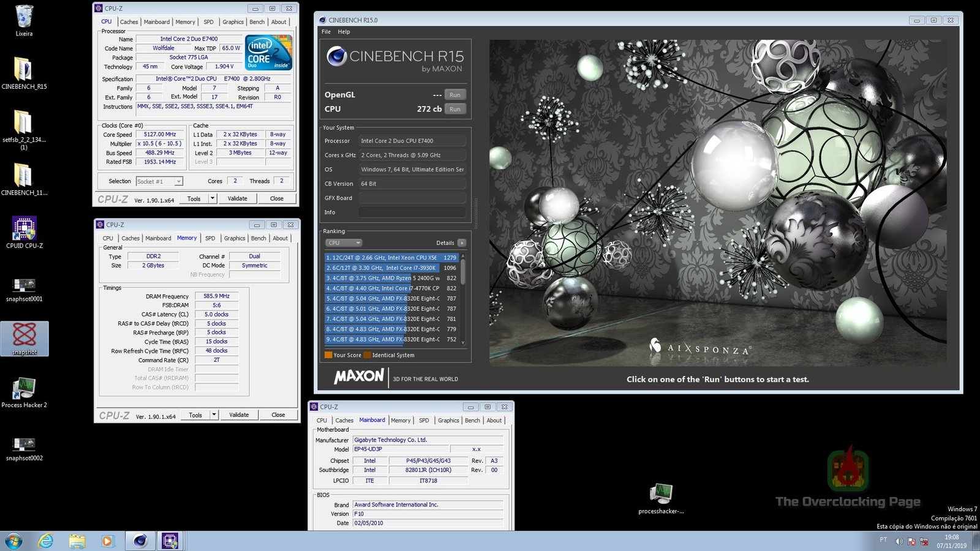
Task: Click the ranking list vertical scrollbar
Action: [462, 272]
